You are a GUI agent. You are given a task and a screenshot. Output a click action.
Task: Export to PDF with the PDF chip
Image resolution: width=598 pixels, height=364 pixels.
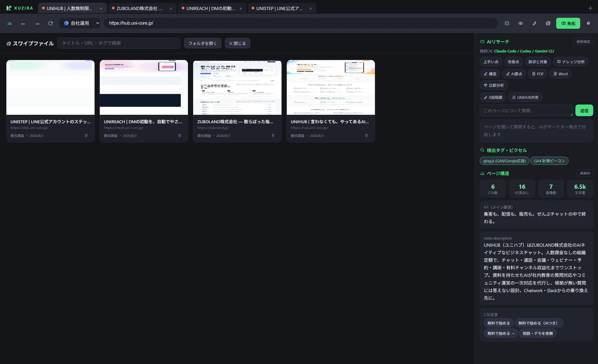click(x=538, y=74)
